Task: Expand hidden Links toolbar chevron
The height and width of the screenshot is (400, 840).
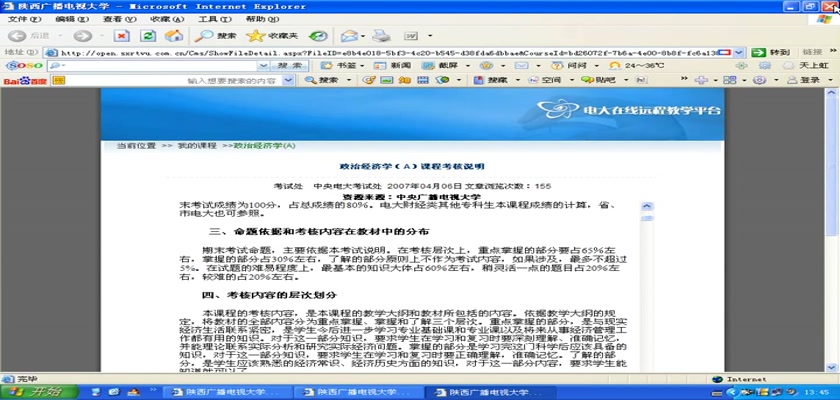Action: [832, 52]
